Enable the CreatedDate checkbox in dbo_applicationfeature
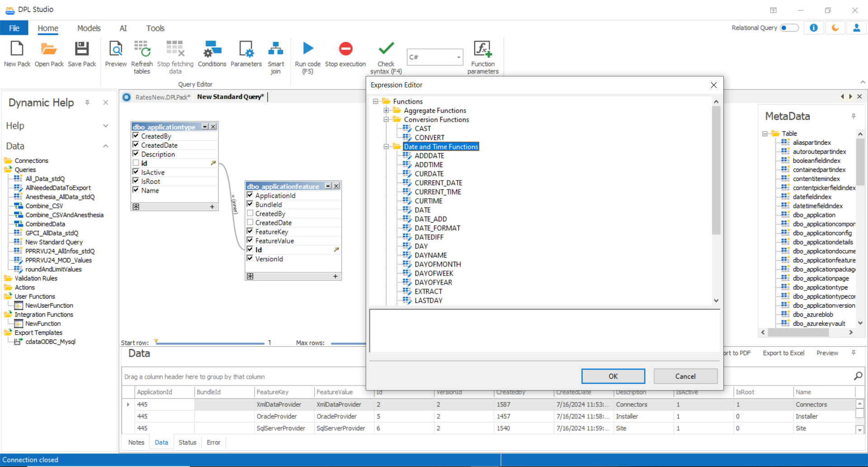This screenshot has height=467, width=868. [250, 222]
